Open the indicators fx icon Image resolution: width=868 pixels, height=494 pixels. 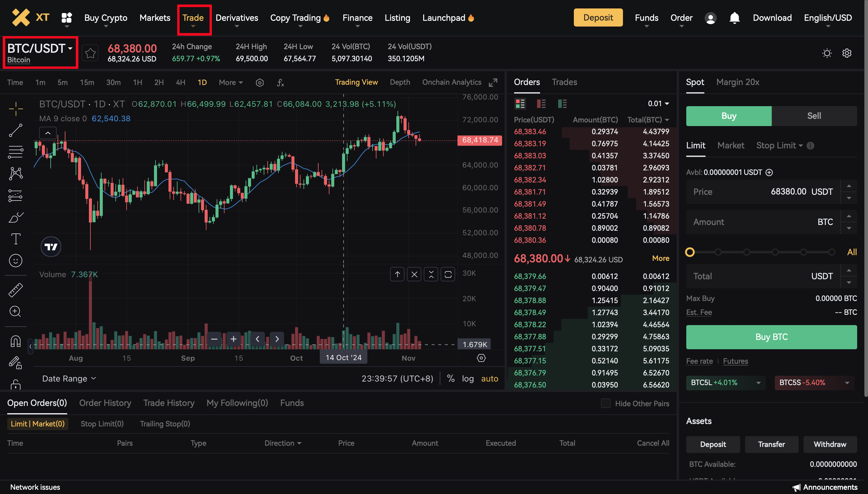coord(280,82)
